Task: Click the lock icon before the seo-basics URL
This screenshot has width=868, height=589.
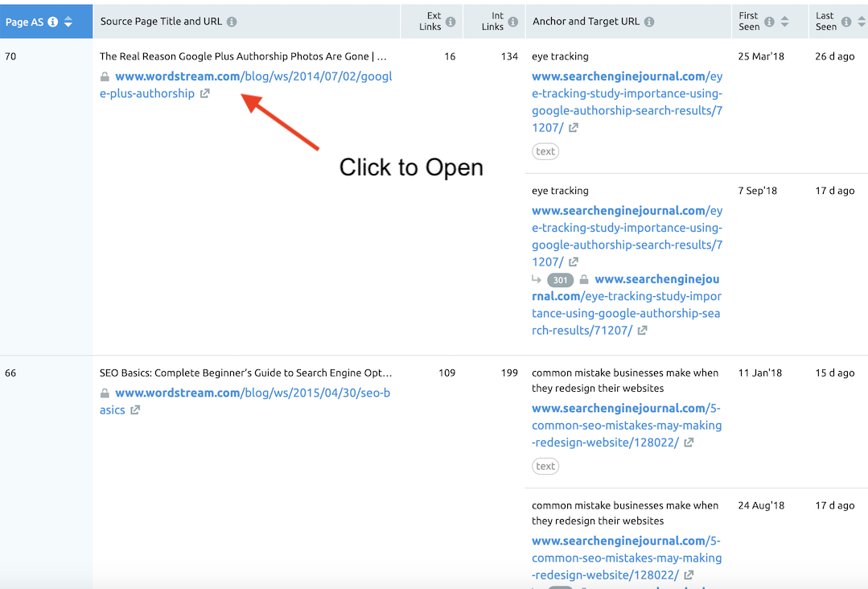Action: [105, 392]
